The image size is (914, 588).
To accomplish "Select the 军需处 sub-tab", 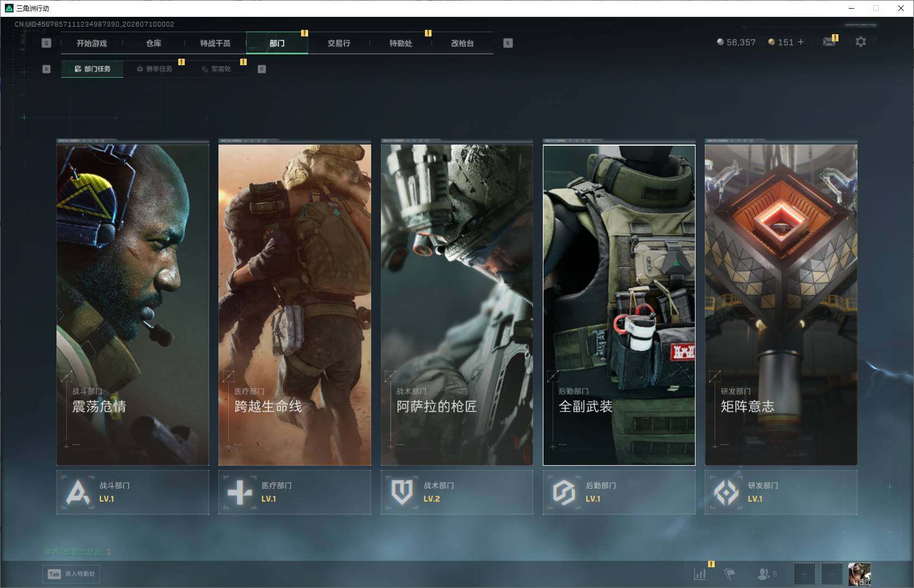I will [x=216, y=69].
